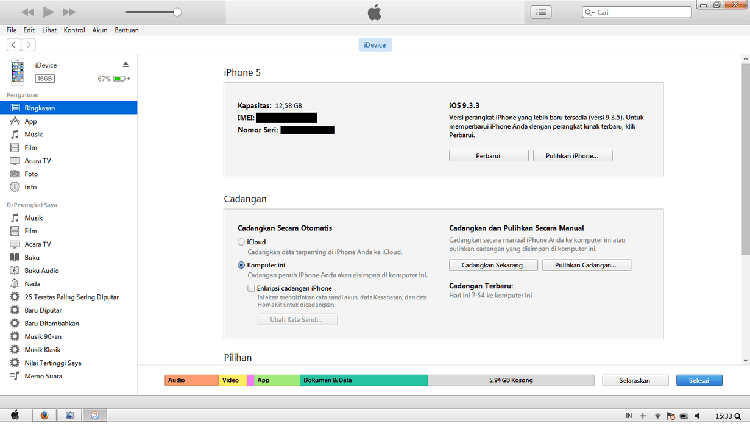Screen dimensions: 750x428
Task: Start playback with the play button
Action: 48,12
